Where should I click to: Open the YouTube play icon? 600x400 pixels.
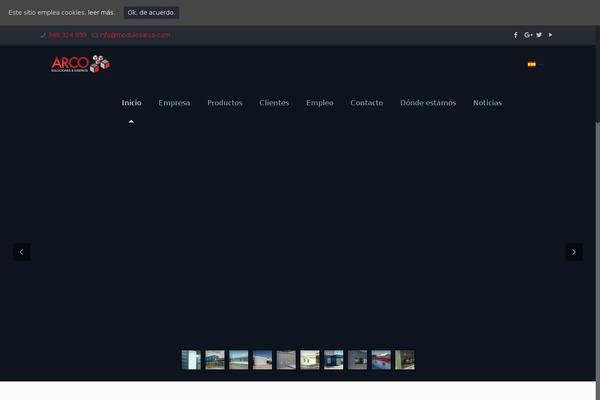pos(550,35)
